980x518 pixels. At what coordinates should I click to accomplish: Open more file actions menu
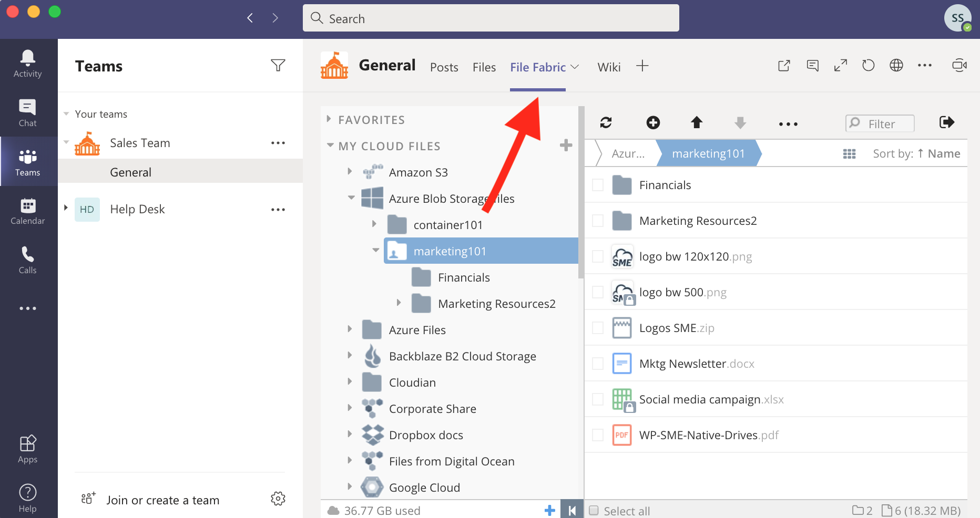788,124
